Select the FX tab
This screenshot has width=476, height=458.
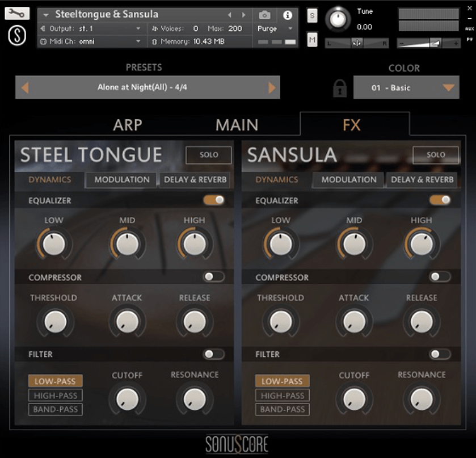click(x=352, y=125)
